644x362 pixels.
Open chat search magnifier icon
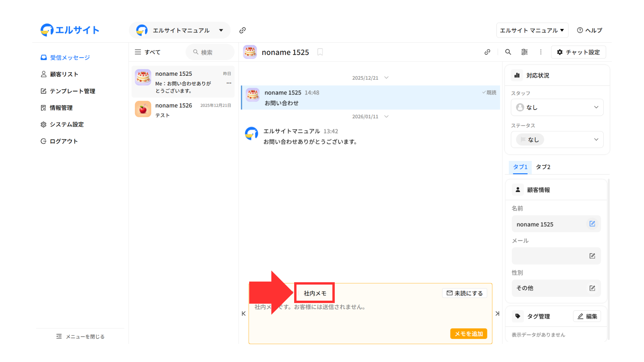[508, 52]
